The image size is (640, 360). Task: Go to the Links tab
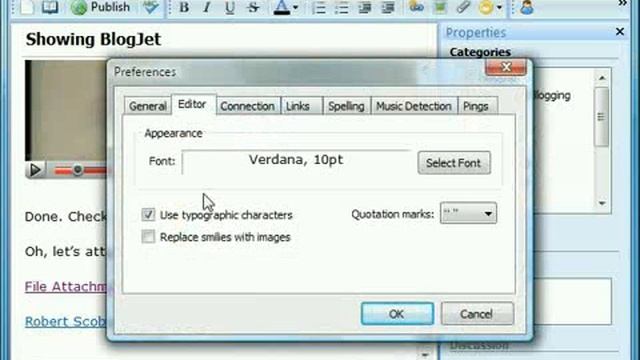[x=302, y=106]
